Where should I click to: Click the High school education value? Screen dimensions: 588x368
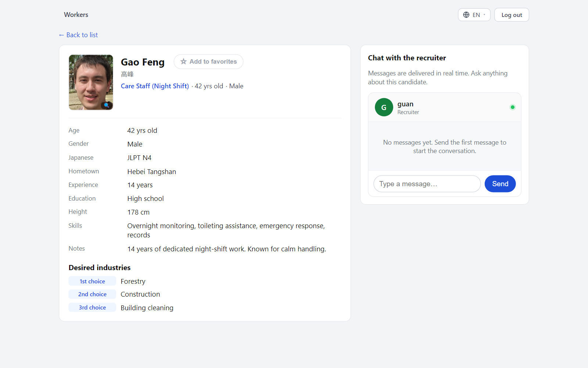click(146, 199)
